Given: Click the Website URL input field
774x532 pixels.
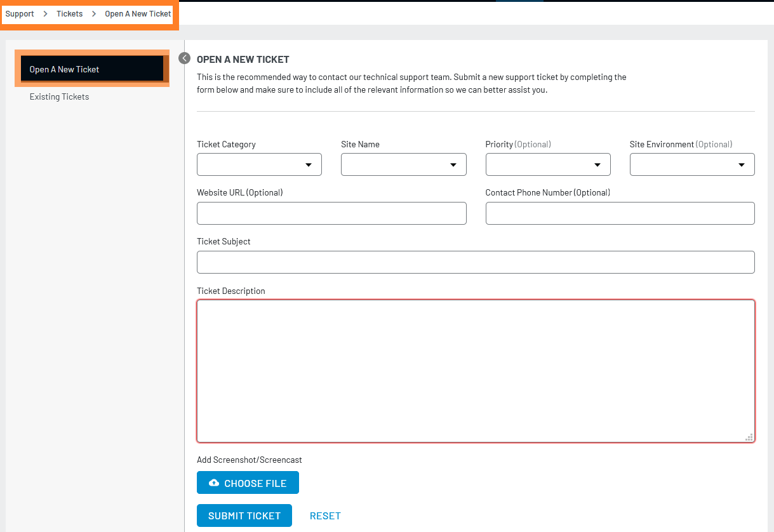Looking at the screenshot, I should click(331, 213).
